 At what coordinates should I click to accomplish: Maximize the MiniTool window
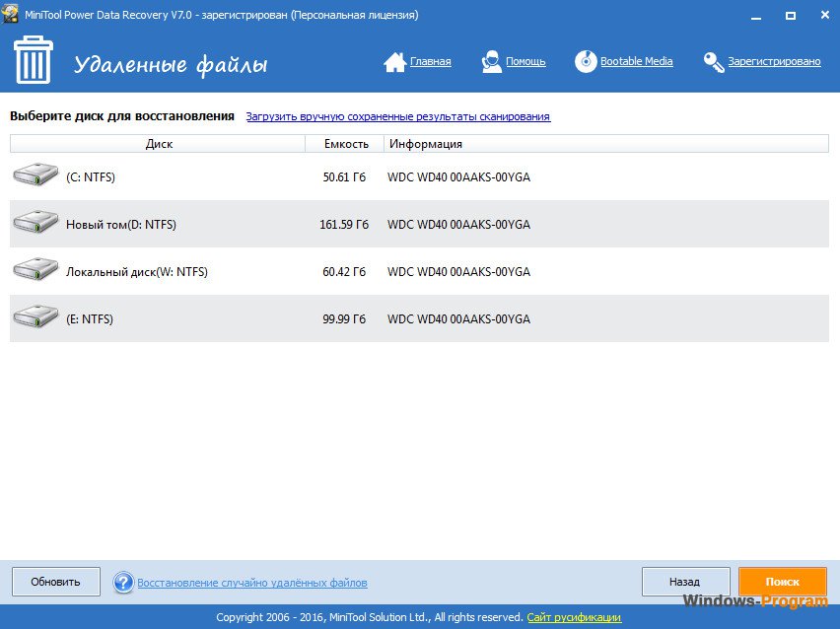coord(791,16)
